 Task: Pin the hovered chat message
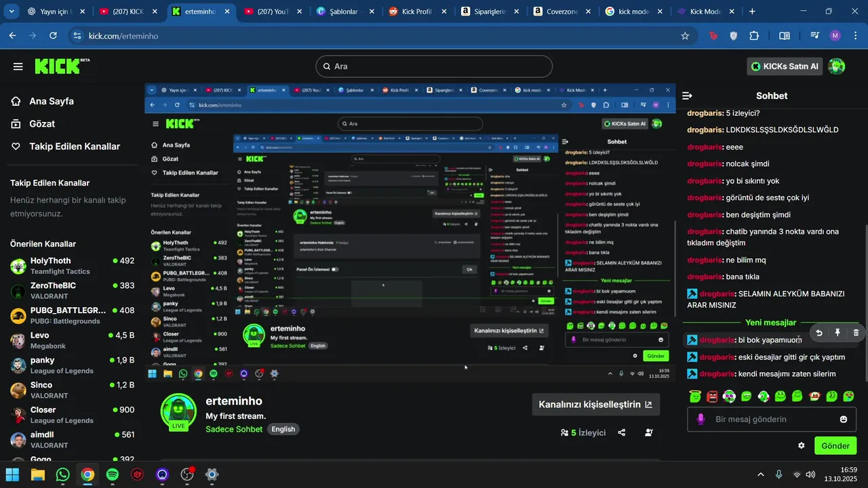point(837,333)
